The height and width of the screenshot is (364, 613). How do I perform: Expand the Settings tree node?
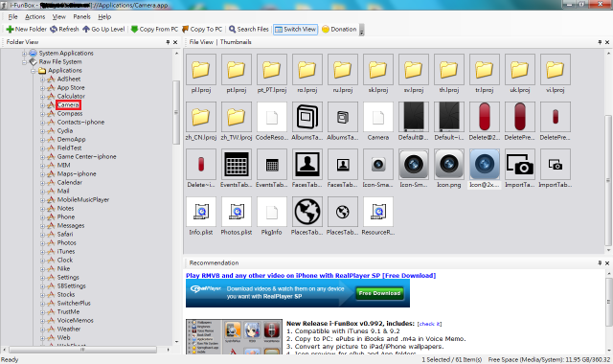[42, 278]
